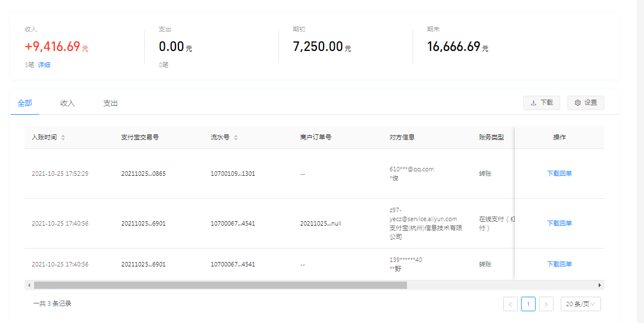Viewport: 644px width, 323px height.
Task: Sort by 入账时间 column sort icon
Action: 63,138
